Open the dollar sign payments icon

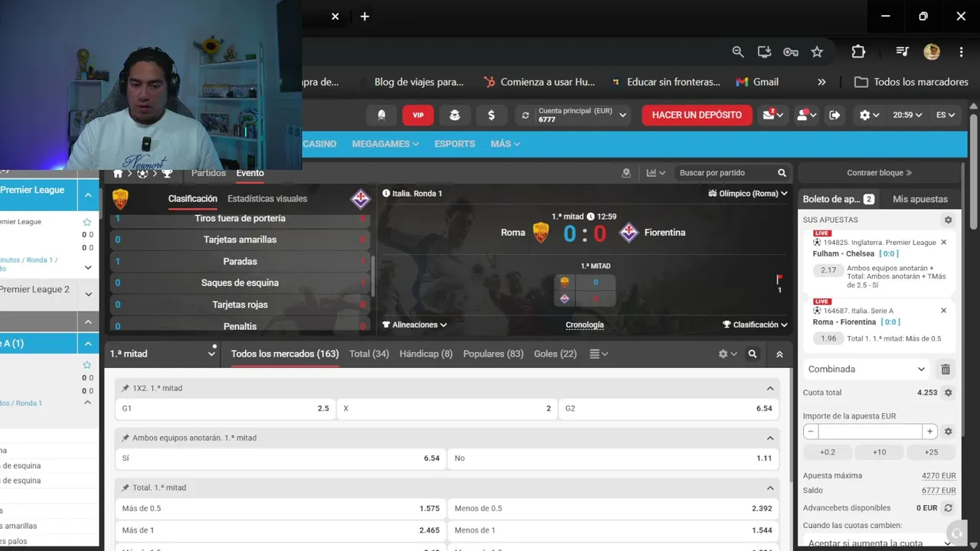(491, 115)
